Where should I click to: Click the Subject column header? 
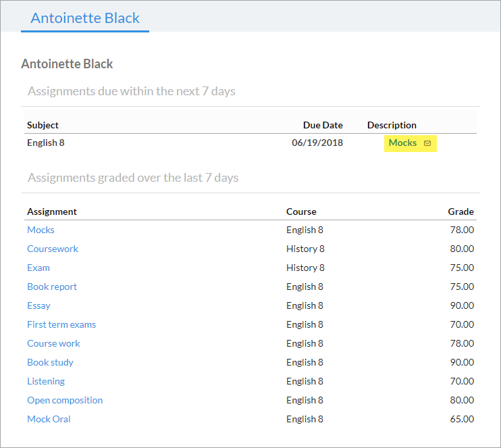pyautogui.click(x=43, y=125)
